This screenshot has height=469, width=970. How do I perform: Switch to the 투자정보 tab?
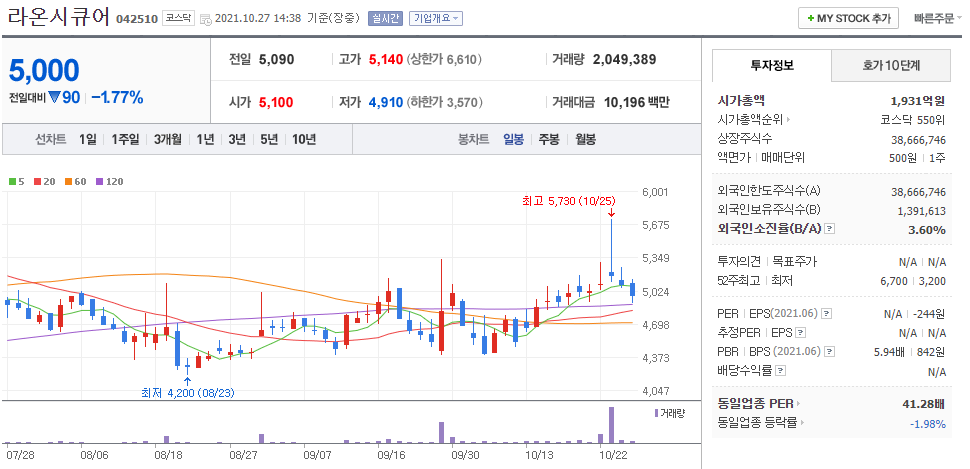pyautogui.click(x=771, y=65)
